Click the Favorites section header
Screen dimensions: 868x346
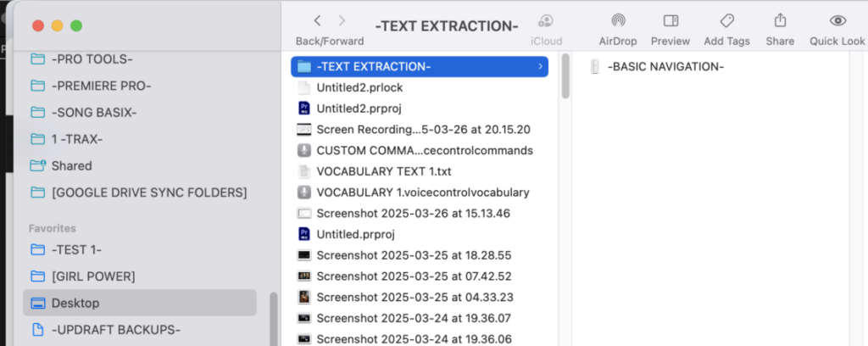53,228
